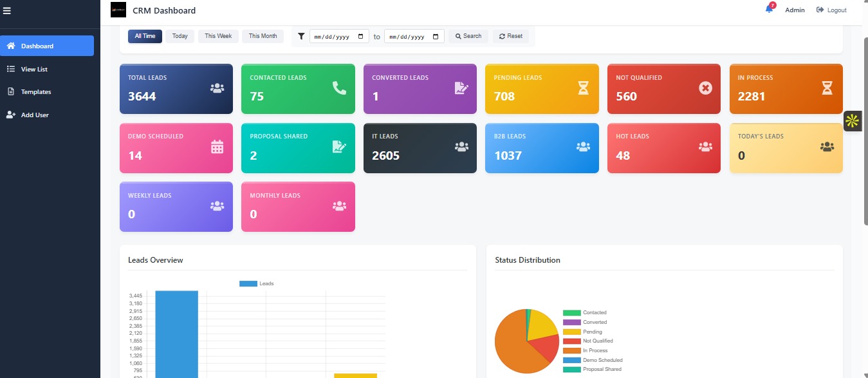Image resolution: width=868 pixels, height=378 pixels.
Task: Toggle the Pending legend swatch
Action: coord(571,332)
